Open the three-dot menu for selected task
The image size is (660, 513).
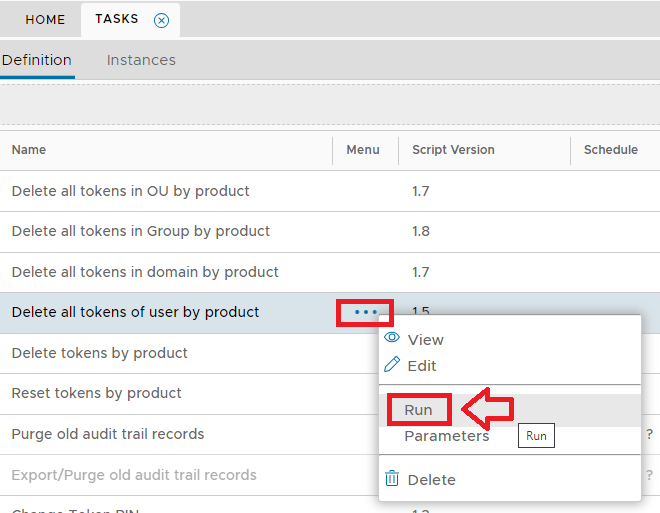[x=365, y=312]
